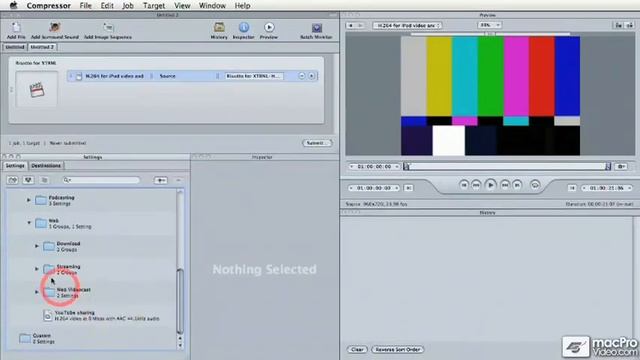This screenshot has width=640, height=360.
Task: Expand the Download group
Action: tap(36, 246)
